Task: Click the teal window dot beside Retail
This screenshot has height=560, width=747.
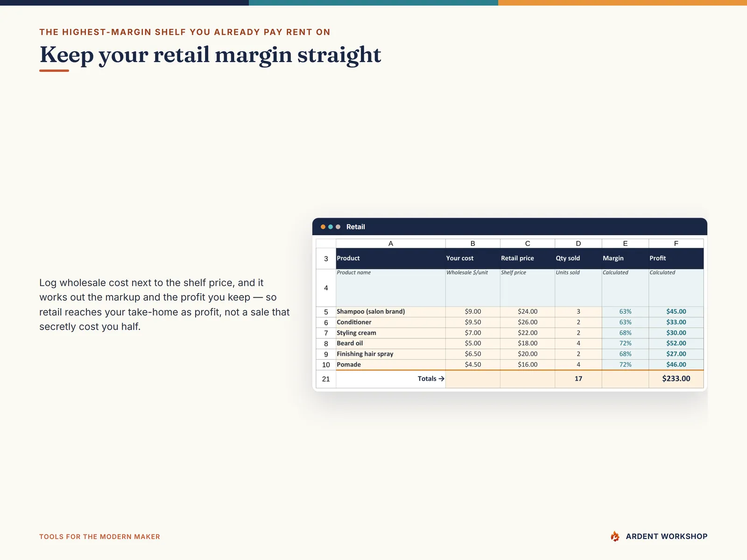Action: click(x=331, y=227)
